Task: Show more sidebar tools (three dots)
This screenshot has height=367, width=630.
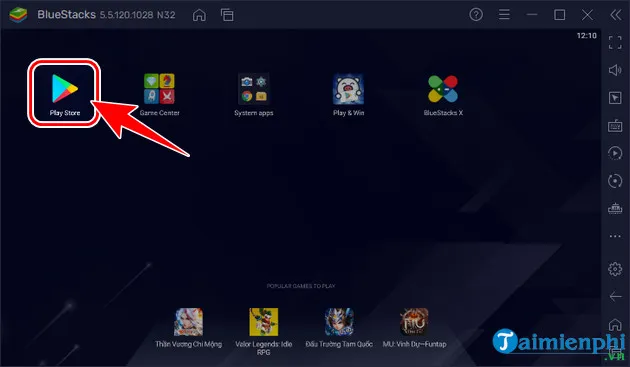Action: tap(615, 236)
